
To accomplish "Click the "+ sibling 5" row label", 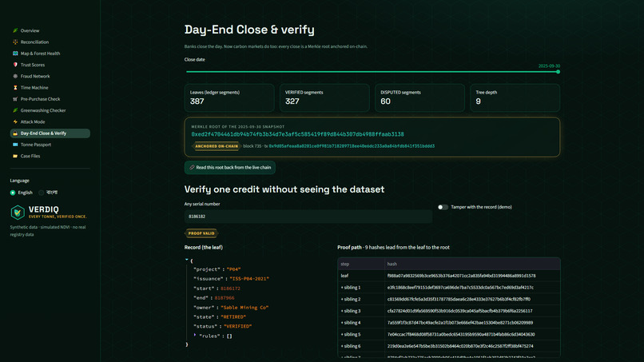I will (x=351, y=335).
